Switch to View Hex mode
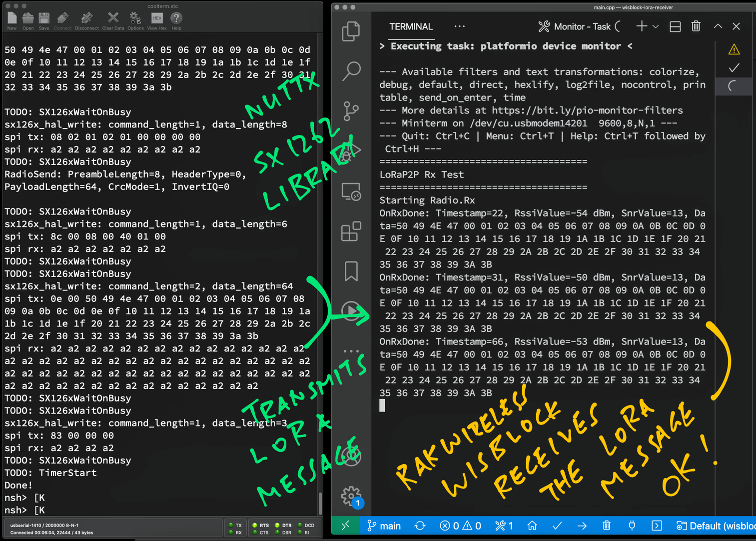 coord(157,20)
